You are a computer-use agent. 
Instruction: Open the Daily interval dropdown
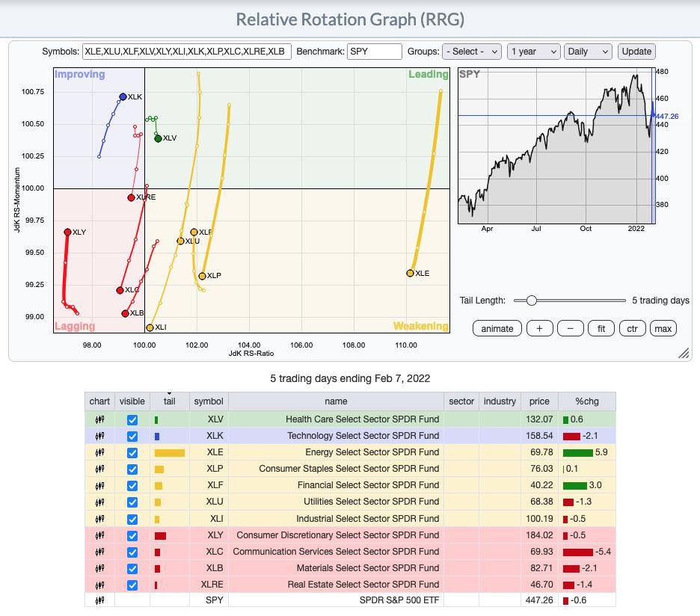click(588, 52)
